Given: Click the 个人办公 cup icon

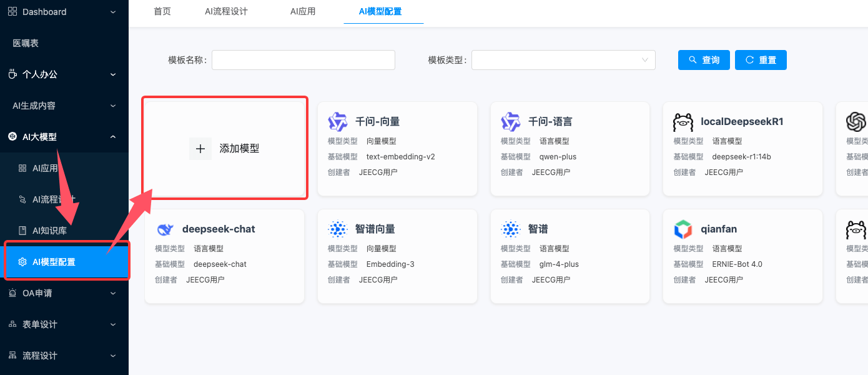Looking at the screenshot, I should click(12, 74).
